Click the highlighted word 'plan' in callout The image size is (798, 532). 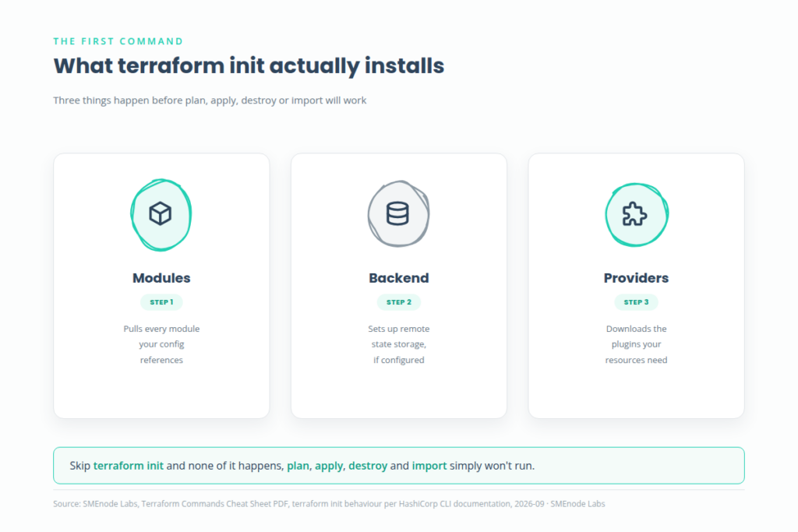click(298, 466)
